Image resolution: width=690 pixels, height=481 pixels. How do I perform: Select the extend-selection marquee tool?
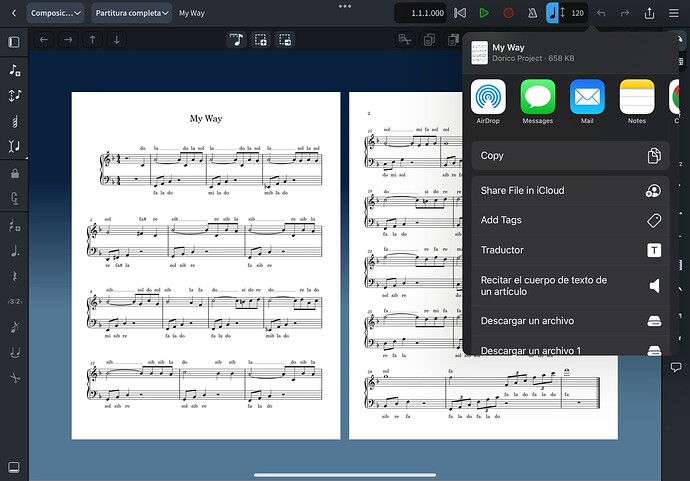(285, 40)
